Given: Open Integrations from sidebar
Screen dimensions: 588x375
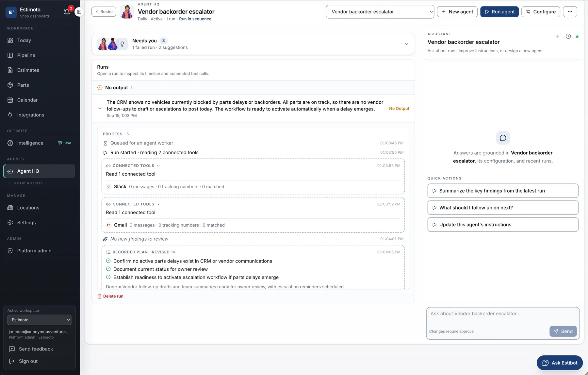Looking at the screenshot, I should 40,115.
